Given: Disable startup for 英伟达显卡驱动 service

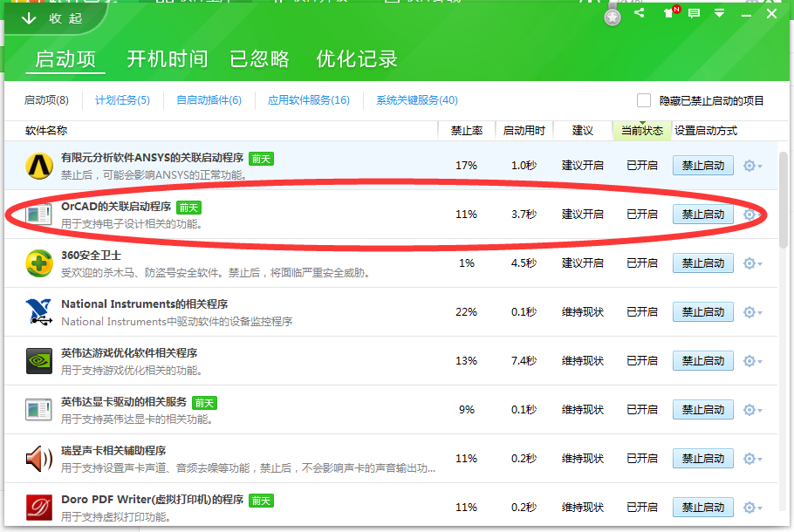Looking at the screenshot, I should [x=703, y=410].
